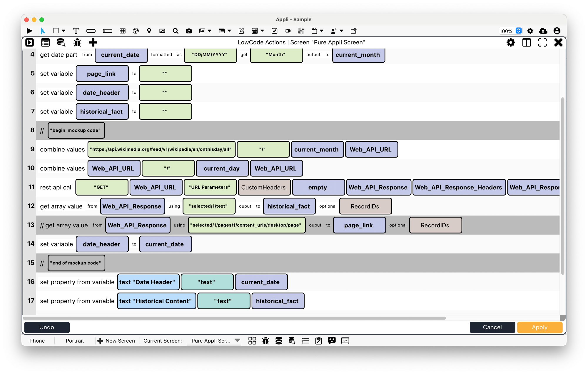Viewport: 588px width, 374px height.
Task: Click the wikimedia API URL value in line 9
Action: pyautogui.click(x=161, y=149)
